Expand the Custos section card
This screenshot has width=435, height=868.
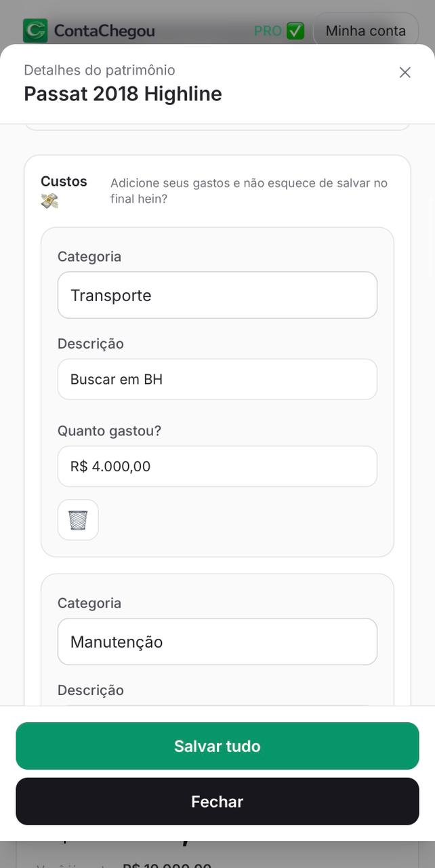point(217,355)
